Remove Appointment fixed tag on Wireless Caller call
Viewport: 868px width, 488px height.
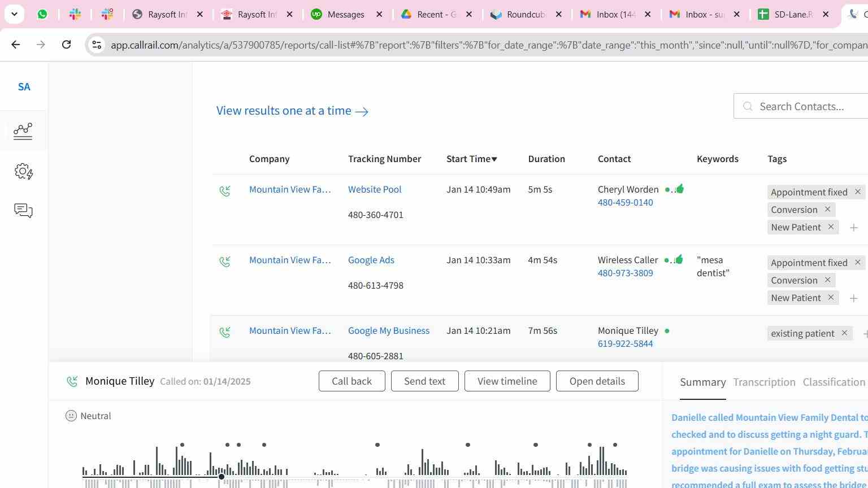857,263
